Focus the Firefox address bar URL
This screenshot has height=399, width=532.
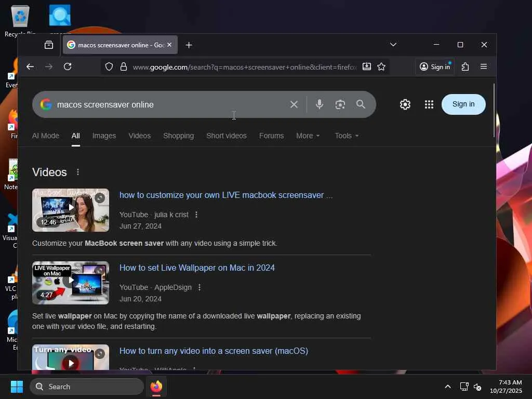[244, 67]
